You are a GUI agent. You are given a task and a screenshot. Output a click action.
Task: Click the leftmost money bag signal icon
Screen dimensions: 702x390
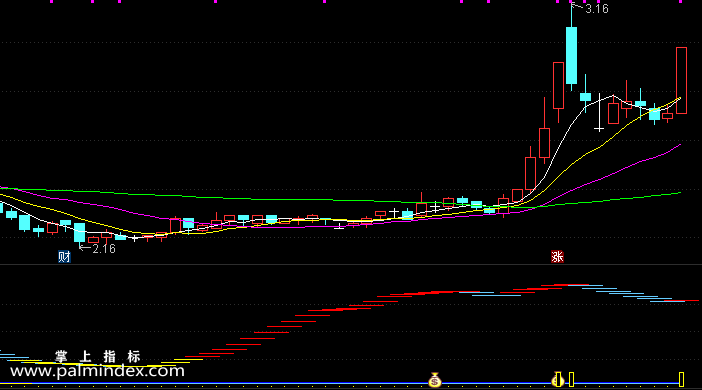[435, 380]
